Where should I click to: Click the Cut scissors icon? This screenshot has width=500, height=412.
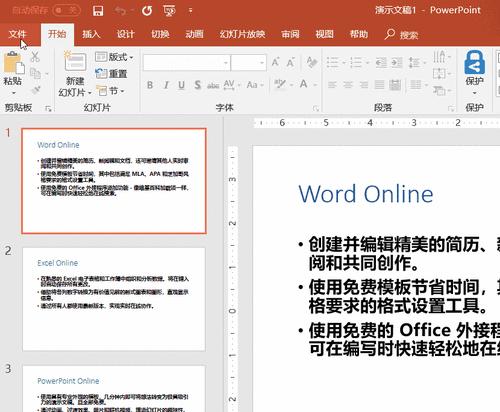click(35, 57)
